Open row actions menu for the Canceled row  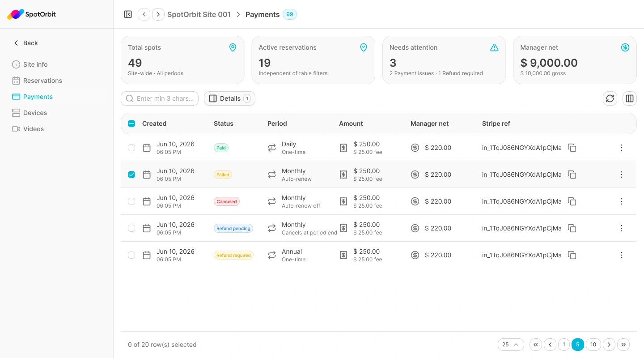click(622, 201)
